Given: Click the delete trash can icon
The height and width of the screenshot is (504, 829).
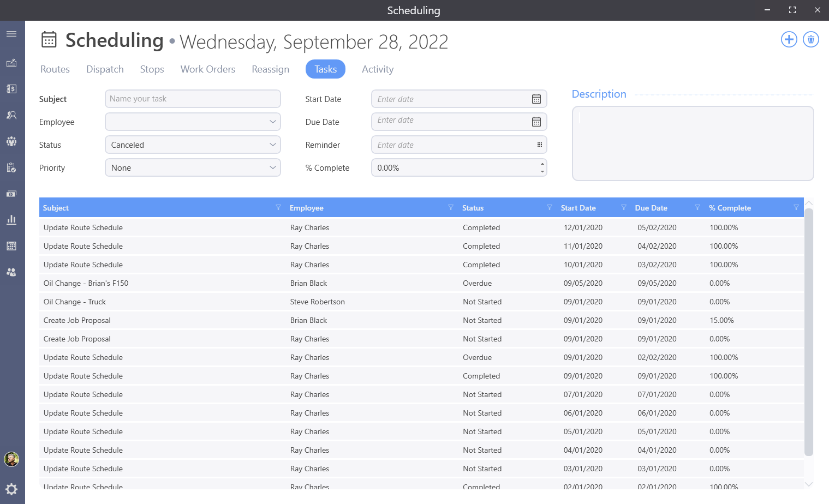Looking at the screenshot, I should click(x=810, y=39).
